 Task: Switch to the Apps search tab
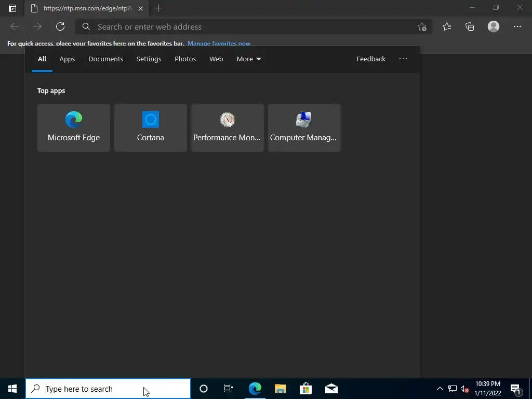[x=67, y=59]
